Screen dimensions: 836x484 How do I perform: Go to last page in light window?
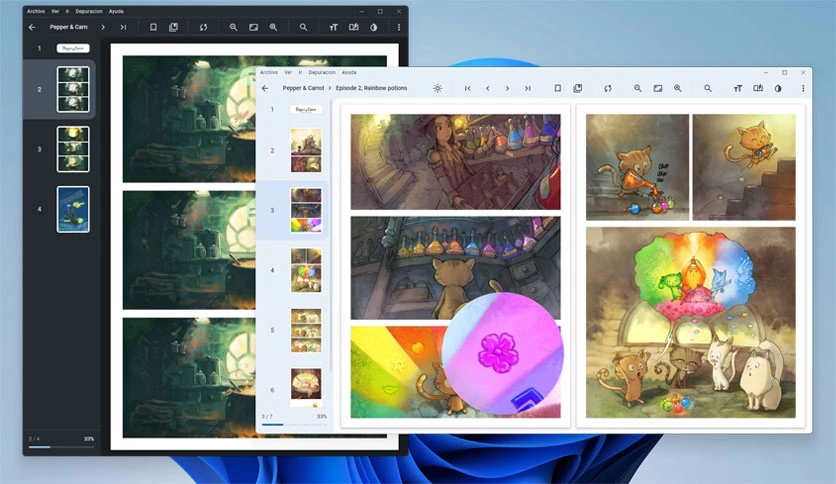coord(527,88)
